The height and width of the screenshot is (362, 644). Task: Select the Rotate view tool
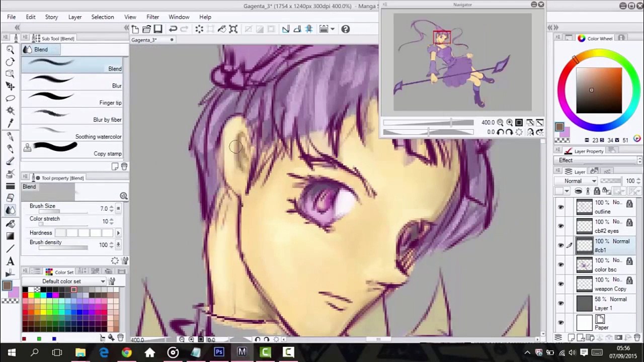pos(10,61)
